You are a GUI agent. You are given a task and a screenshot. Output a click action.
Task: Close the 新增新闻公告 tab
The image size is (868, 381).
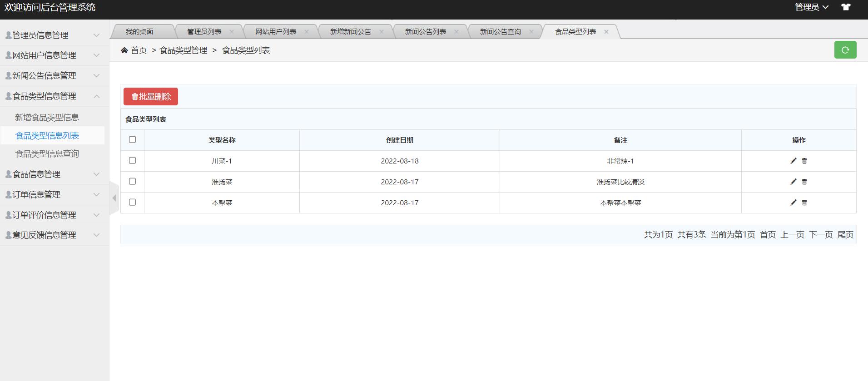pyautogui.click(x=382, y=32)
